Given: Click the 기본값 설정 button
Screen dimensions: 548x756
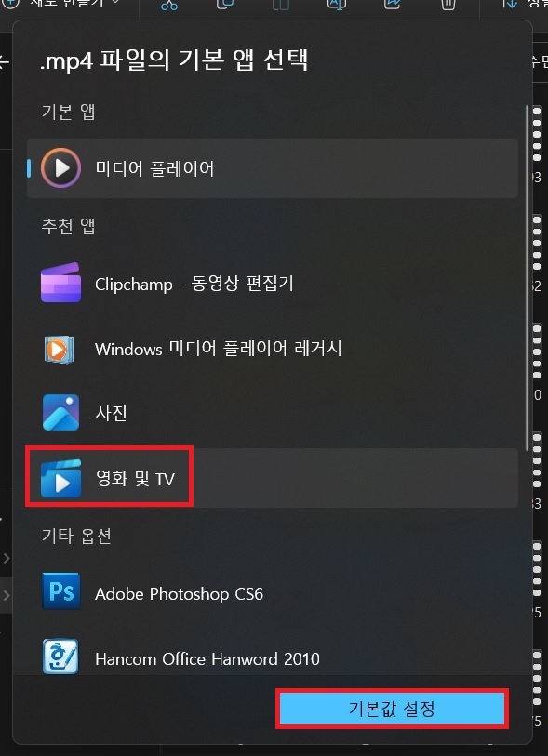Looking at the screenshot, I should pyautogui.click(x=392, y=709).
